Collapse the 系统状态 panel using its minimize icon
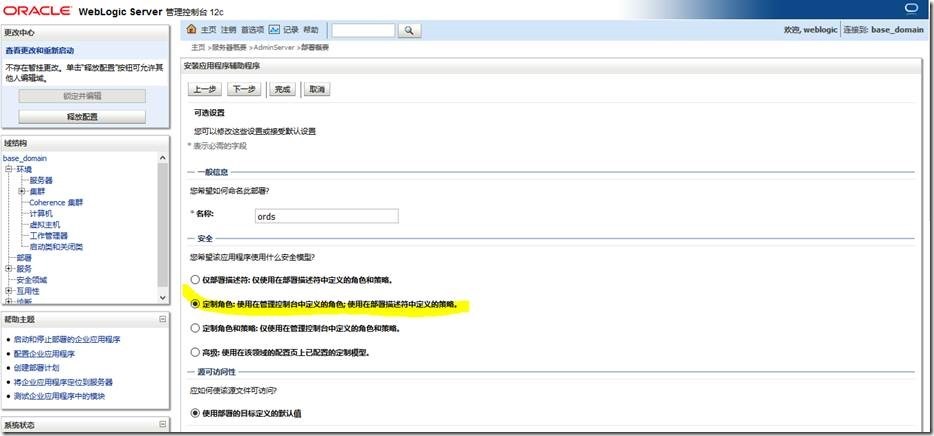Screen dimensions: 934x436 click(163, 425)
